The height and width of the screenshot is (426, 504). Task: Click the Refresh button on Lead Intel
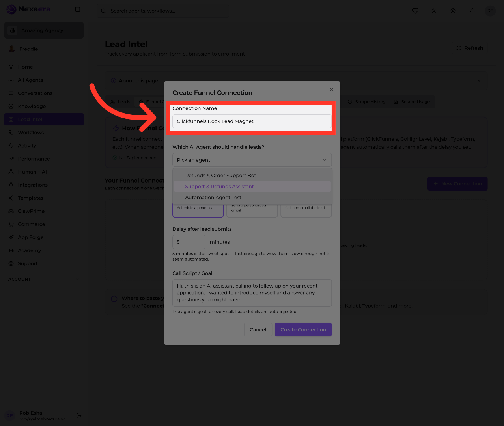[469, 48]
